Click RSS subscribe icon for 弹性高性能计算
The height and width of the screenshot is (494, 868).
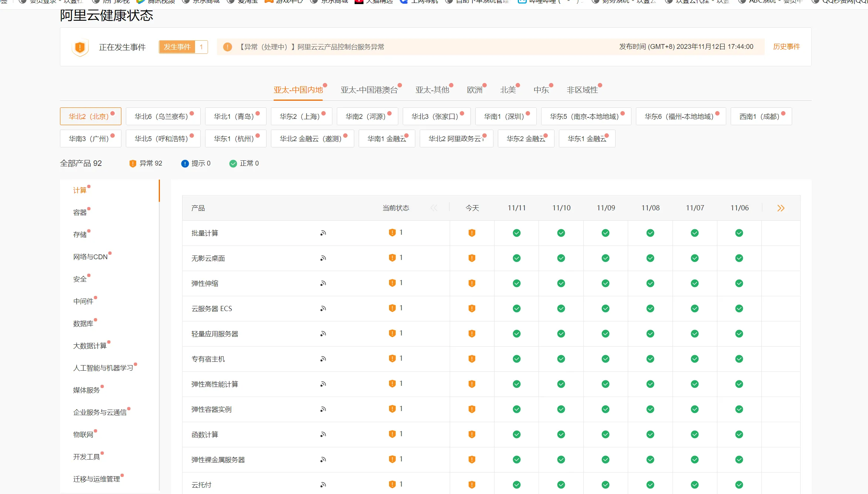point(323,384)
